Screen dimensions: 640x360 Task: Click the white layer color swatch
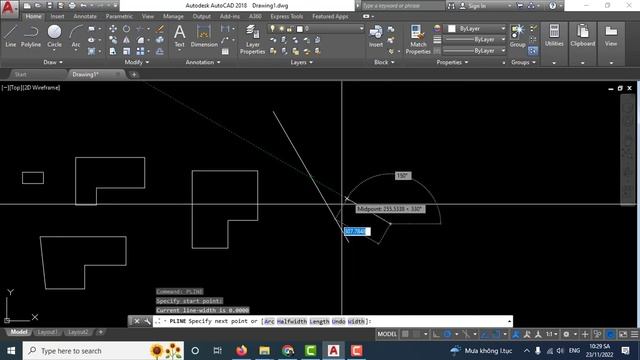(300, 29)
